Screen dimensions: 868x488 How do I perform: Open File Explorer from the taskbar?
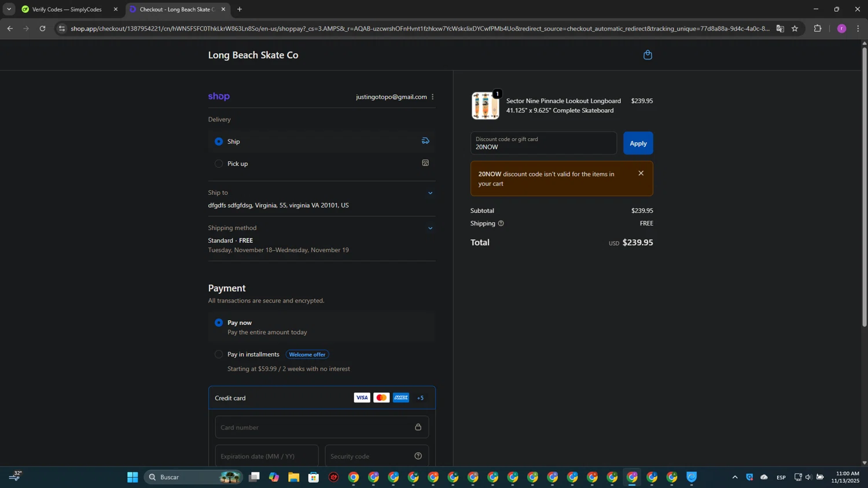[x=294, y=477]
